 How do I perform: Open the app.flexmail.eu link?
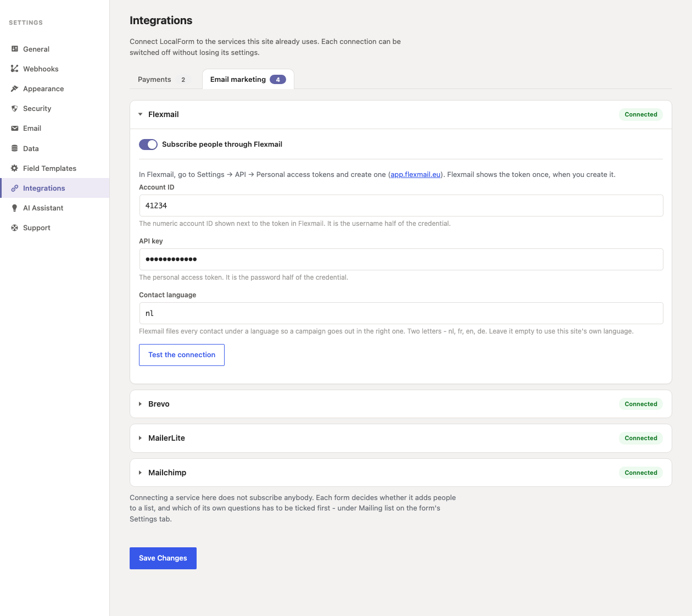pyautogui.click(x=416, y=174)
